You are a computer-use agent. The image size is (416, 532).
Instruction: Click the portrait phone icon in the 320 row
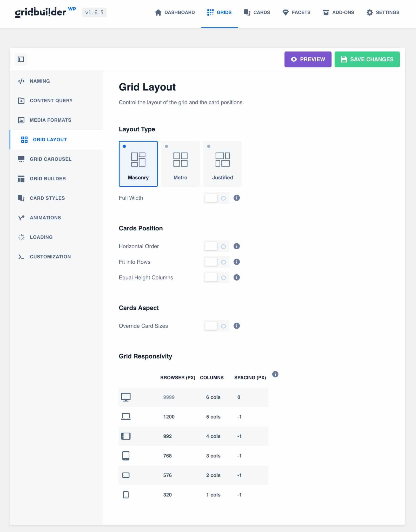coord(126,495)
